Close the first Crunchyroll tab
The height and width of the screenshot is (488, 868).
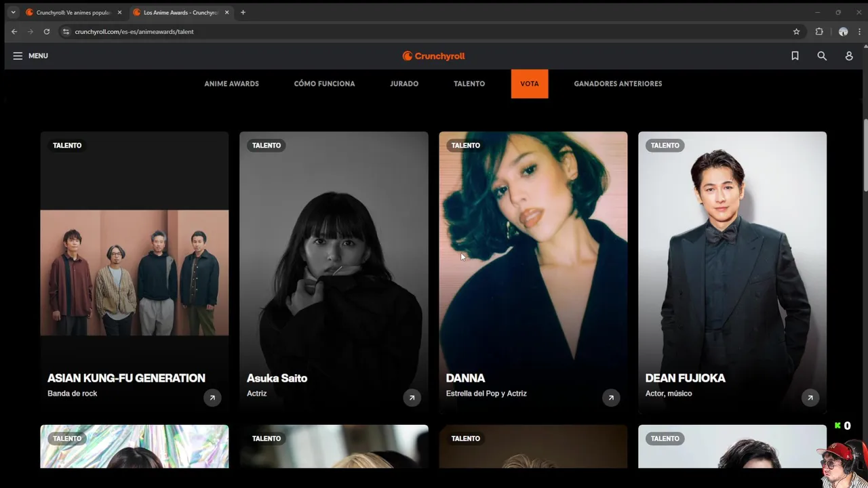(119, 12)
